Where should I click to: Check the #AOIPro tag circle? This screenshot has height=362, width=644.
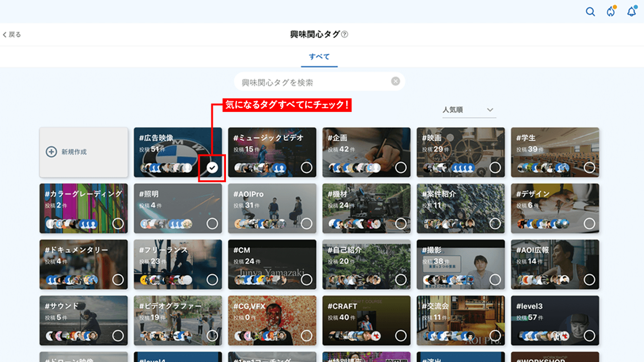307,224
